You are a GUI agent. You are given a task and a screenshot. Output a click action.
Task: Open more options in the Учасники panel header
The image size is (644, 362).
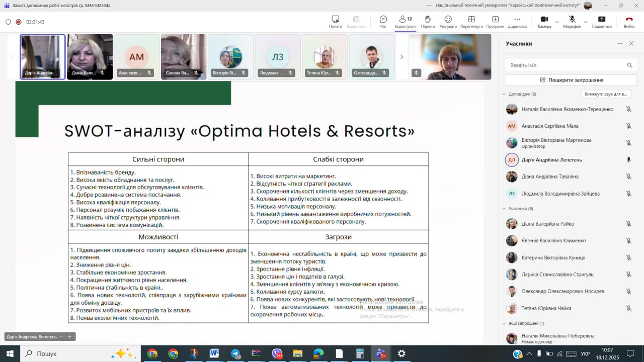pyautogui.click(x=620, y=44)
